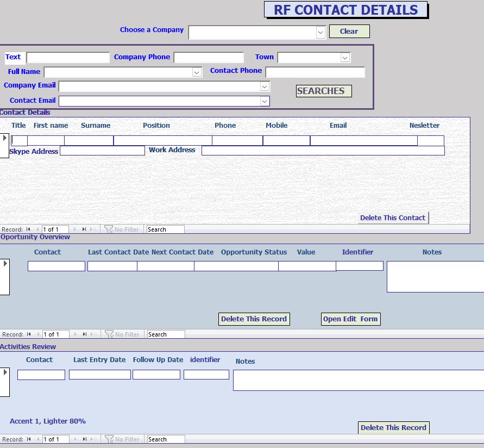Image resolution: width=484 pixels, height=448 pixels.
Task: Jump to last record in Opportunity Overview navigation
Action: (x=85, y=334)
